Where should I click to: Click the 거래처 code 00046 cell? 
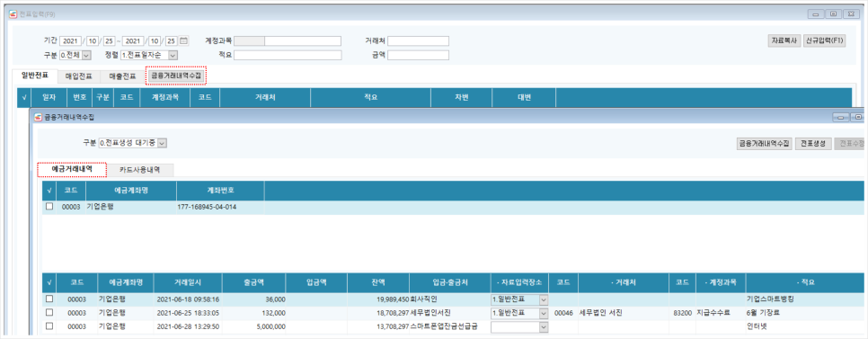pos(563,313)
